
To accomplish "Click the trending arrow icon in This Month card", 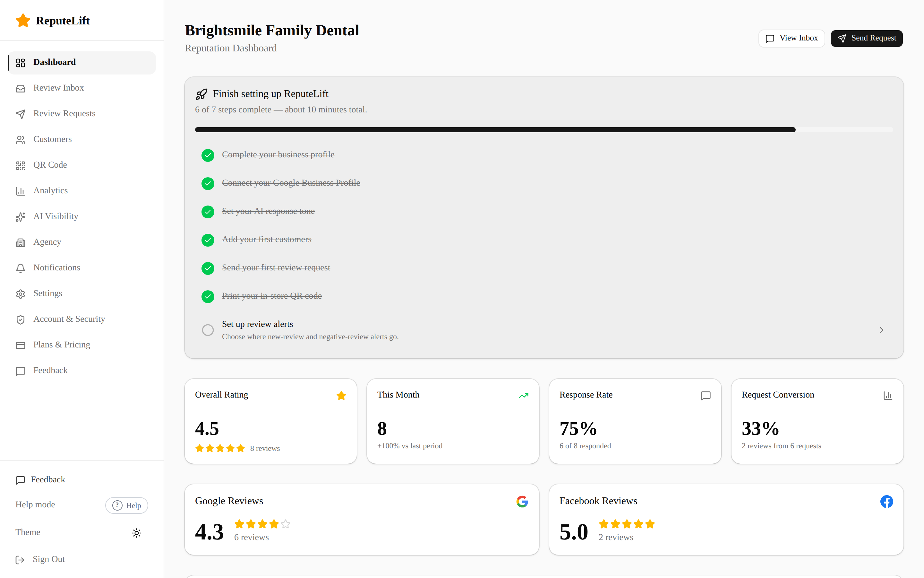I will point(524,396).
